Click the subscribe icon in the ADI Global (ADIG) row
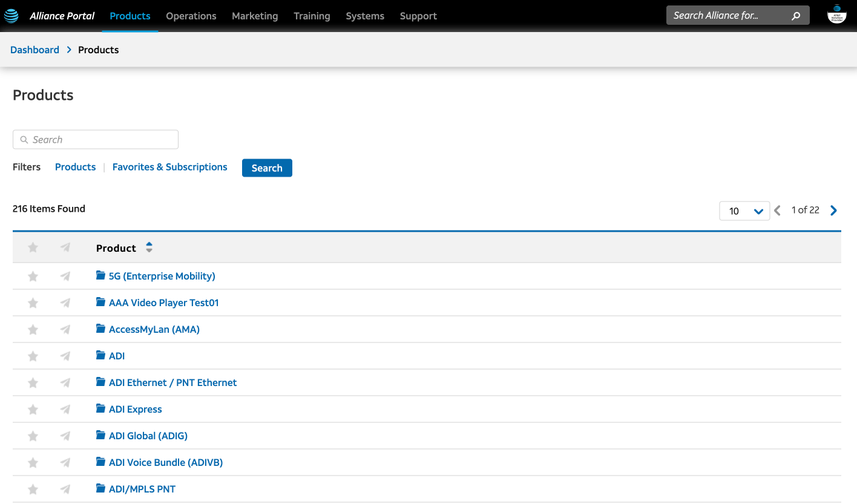This screenshot has height=504, width=857. (65, 436)
